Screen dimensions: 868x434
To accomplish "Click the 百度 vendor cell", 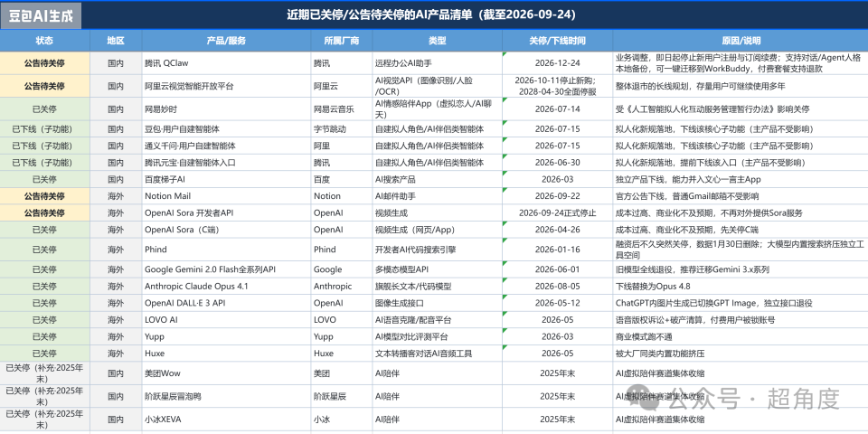I will (342, 179).
